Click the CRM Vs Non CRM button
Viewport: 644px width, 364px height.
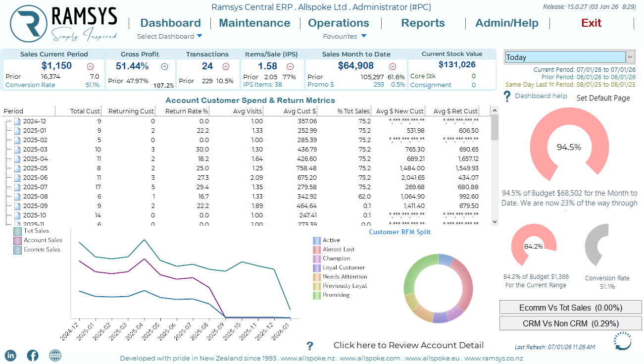570,323
